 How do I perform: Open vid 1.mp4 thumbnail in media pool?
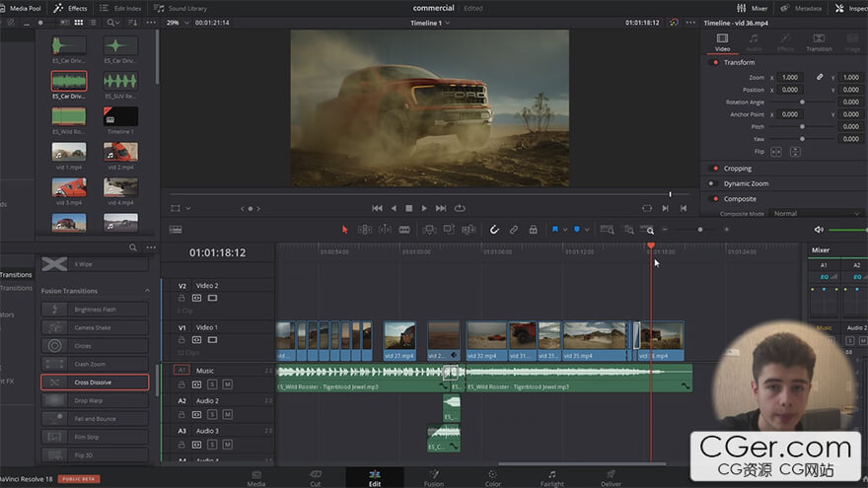pos(69,152)
